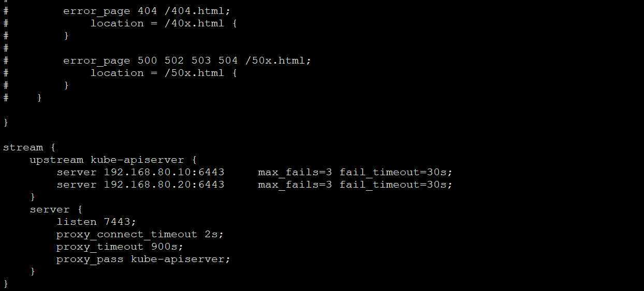Click the 'error_page 500 502 503 504' comment line
The image size is (644, 291).
tap(187, 60)
